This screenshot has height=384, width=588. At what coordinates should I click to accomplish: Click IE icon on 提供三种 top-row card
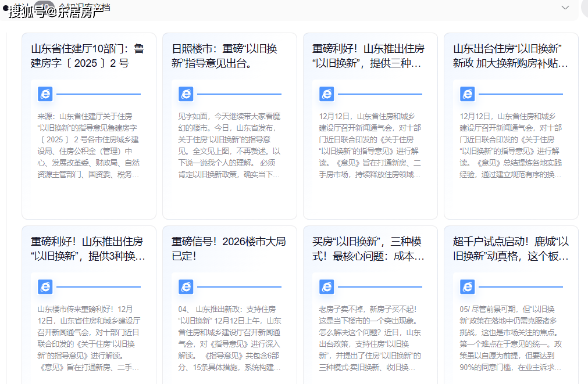pyautogui.click(x=327, y=94)
